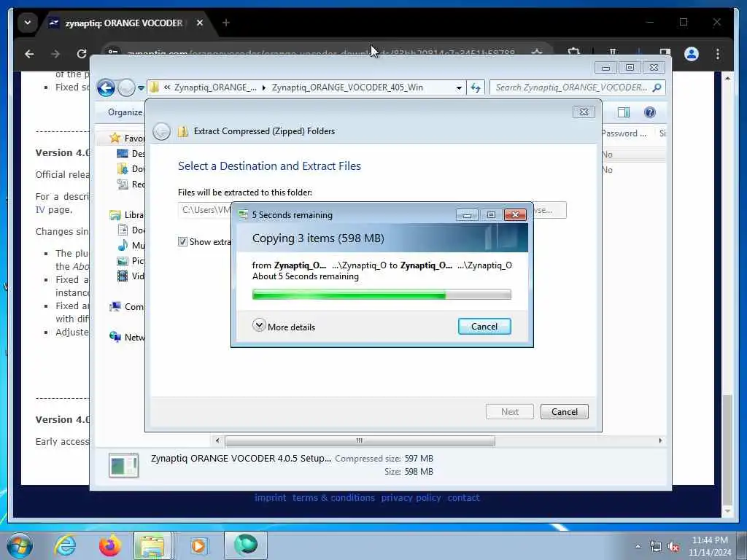
Task: Select Computer in navigation pane
Action: coord(128,307)
